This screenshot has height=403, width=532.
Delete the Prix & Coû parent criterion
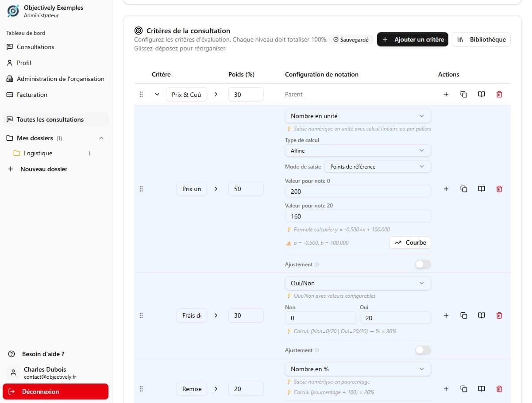[499, 94]
